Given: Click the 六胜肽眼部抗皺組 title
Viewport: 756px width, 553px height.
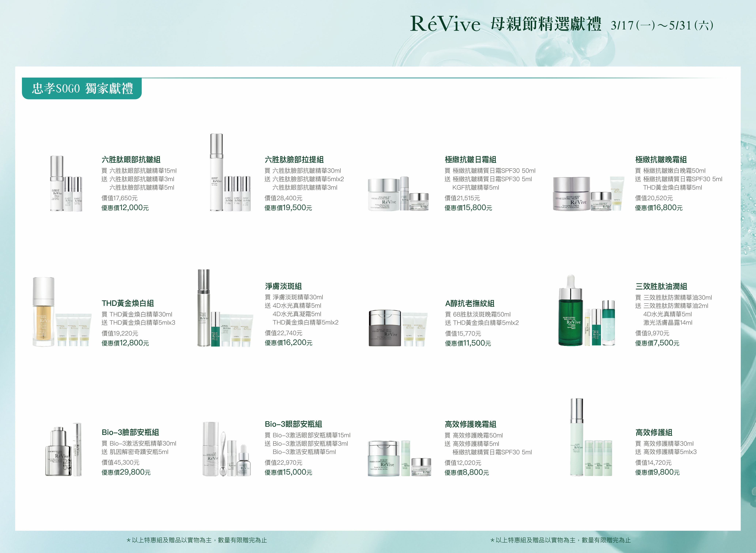Looking at the screenshot, I should 131,160.
